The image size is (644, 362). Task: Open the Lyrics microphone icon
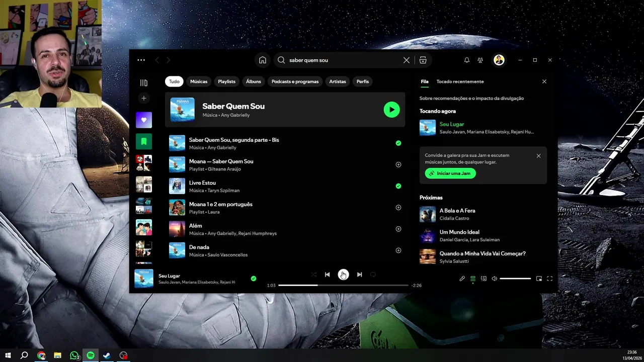click(462, 279)
